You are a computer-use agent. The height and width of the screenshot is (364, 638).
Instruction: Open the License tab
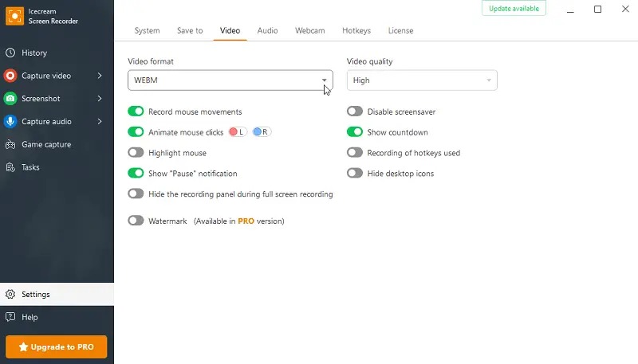(x=401, y=30)
